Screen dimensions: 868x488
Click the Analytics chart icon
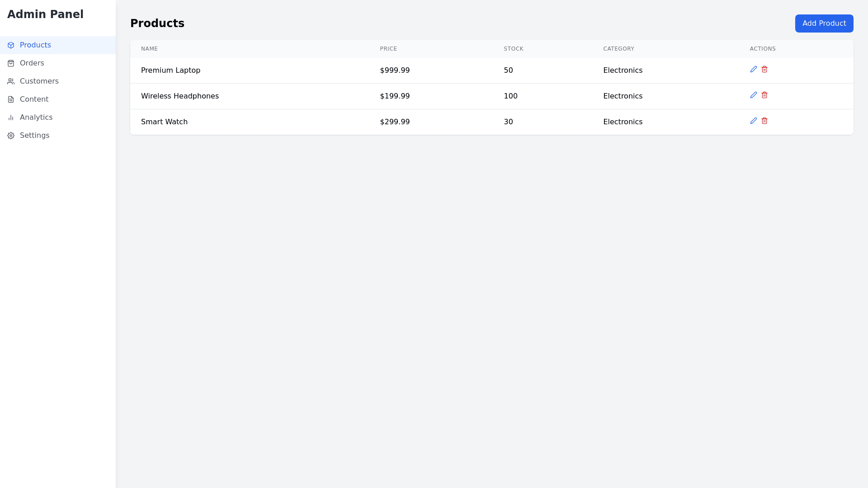[10, 117]
